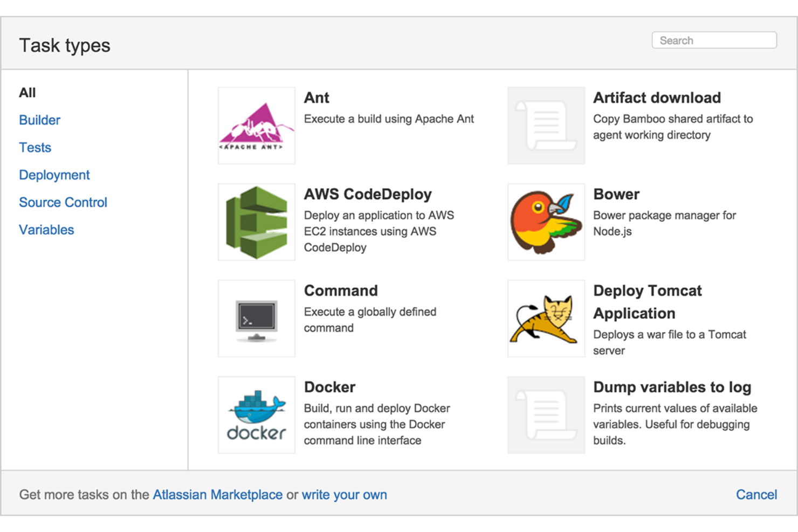Click the Bower bird logo icon
Viewport: 798px width, 532px height.
click(x=546, y=222)
